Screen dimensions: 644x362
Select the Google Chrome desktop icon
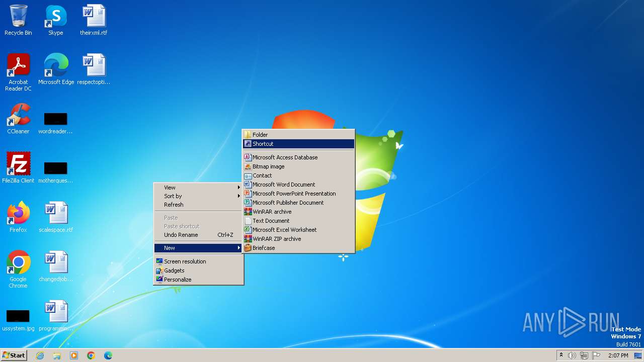(x=18, y=269)
